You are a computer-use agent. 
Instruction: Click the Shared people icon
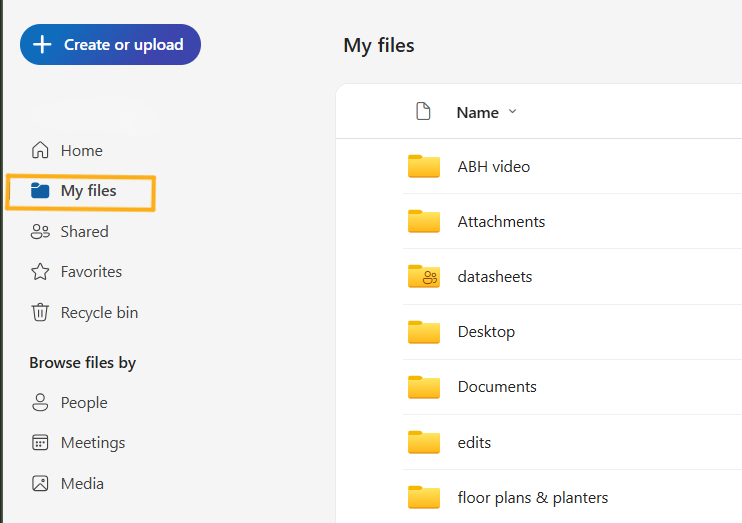click(x=40, y=231)
